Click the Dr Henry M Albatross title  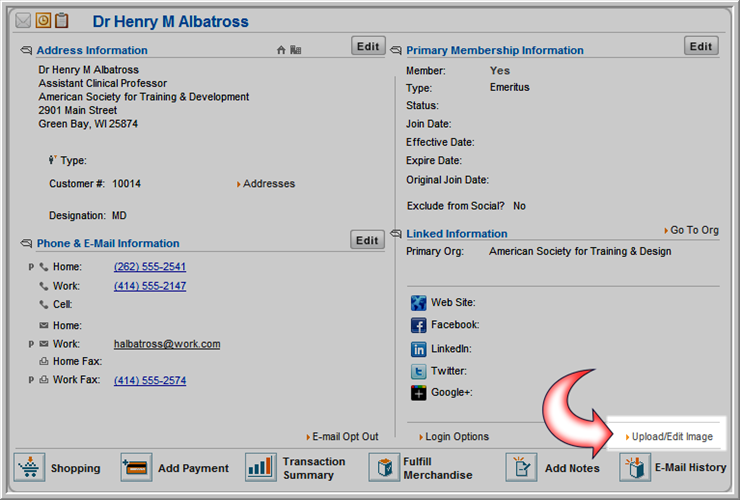tap(170, 21)
